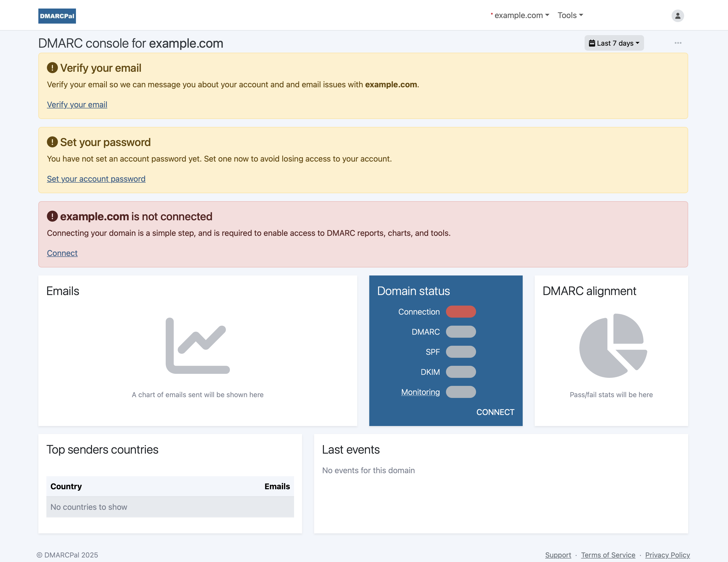Click the warning icon beside Verify your email
The width and height of the screenshot is (728, 562).
point(52,68)
